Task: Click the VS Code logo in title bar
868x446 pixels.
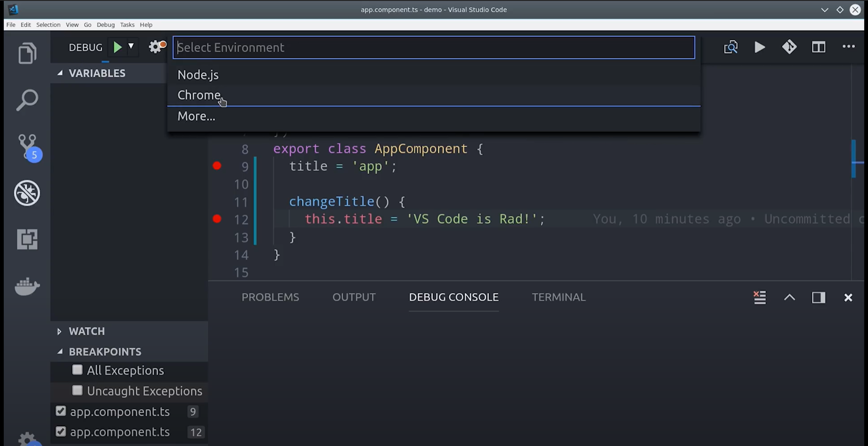Action: point(13,9)
